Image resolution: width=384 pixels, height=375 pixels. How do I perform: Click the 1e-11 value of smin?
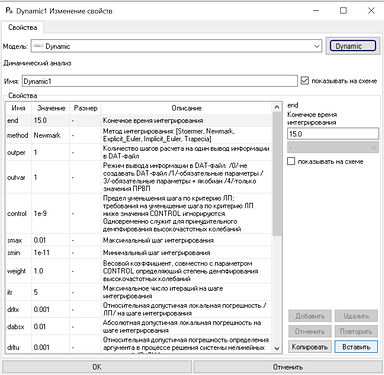pos(51,252)
